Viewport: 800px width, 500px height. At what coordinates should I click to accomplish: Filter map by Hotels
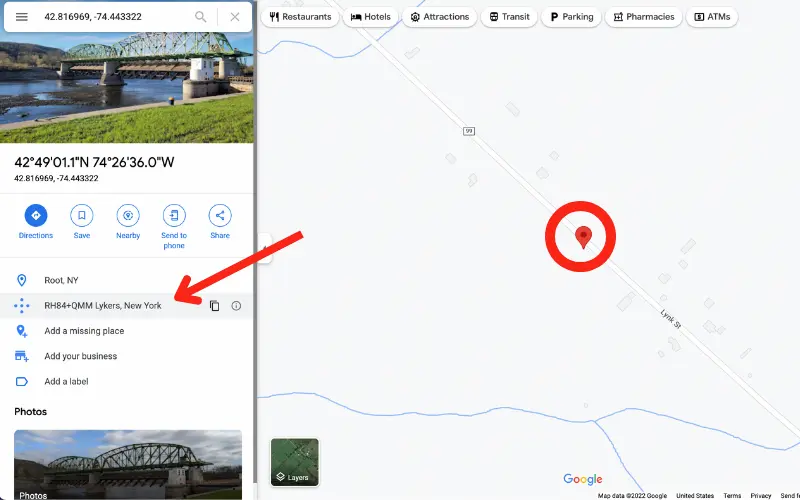click(370, 17)
